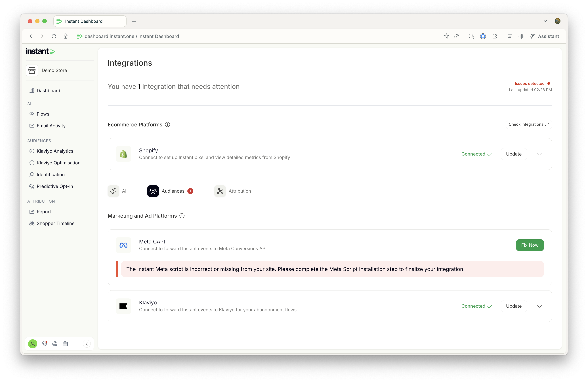Screen dimensions: 588x382
Task: Click the audio waveform icon in toolbar
Action: [x=521, y=36]
